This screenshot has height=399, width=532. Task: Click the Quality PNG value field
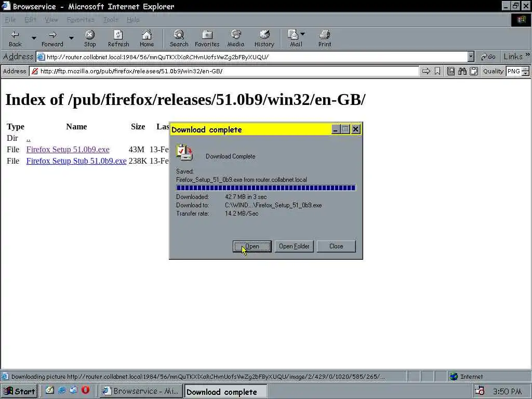pos(514,71)
